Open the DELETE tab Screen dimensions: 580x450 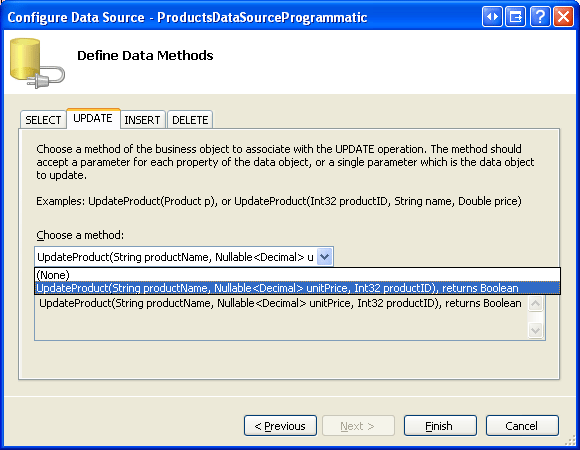click(190, 120)
